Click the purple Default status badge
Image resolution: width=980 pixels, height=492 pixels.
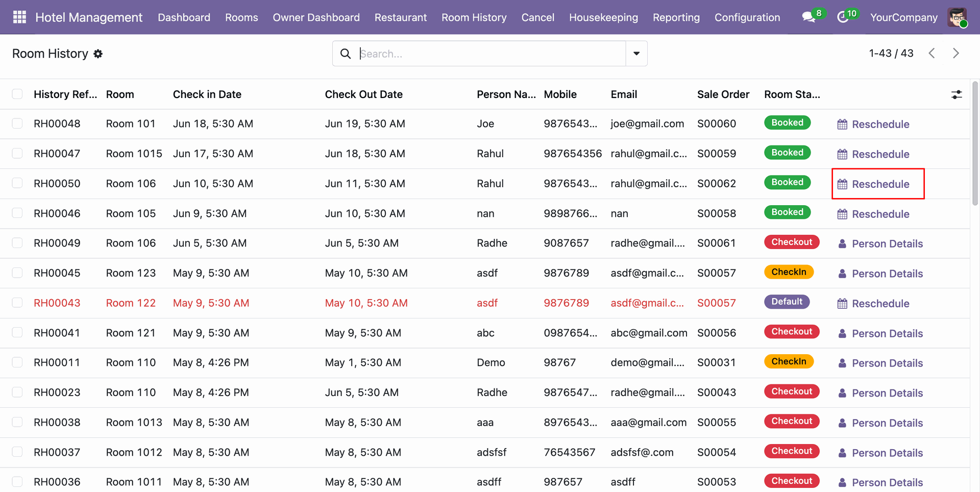point(787,302)
